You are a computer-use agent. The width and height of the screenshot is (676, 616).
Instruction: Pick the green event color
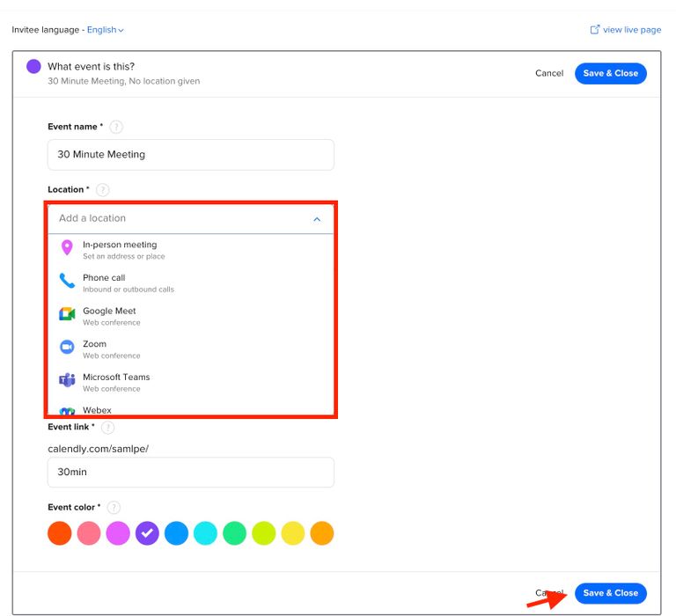tap(234, 533)
